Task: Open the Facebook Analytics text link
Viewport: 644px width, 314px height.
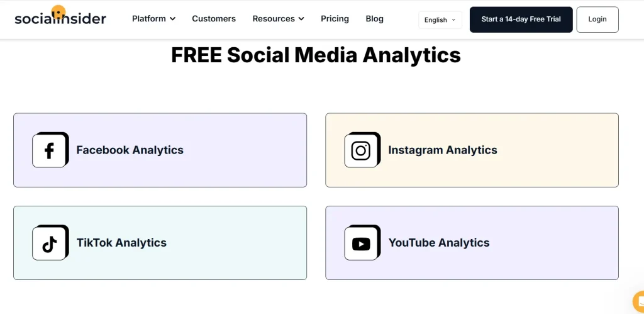Action: (130, 150)
